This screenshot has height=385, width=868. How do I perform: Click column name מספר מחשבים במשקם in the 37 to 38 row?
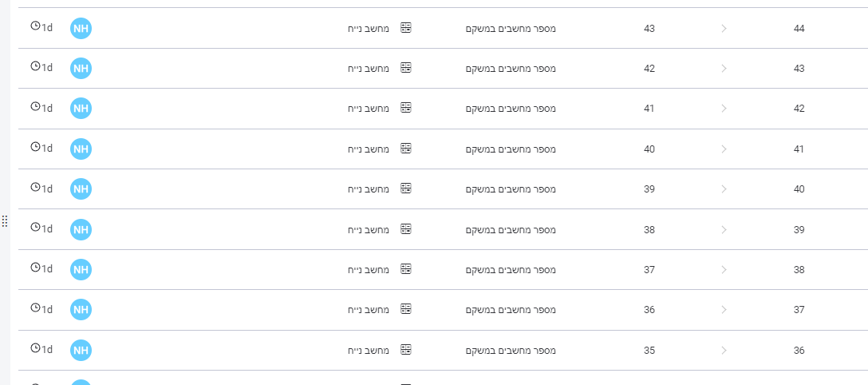click(511, 270)
